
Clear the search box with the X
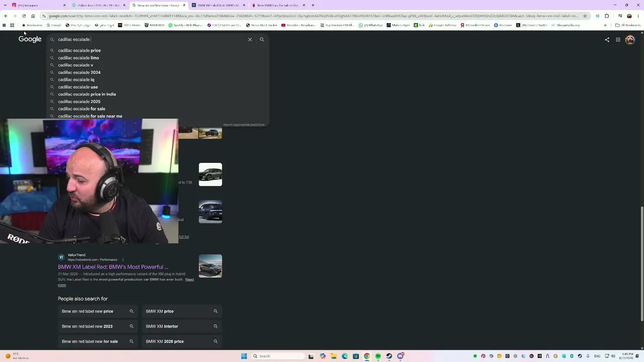tap(250, 39)
